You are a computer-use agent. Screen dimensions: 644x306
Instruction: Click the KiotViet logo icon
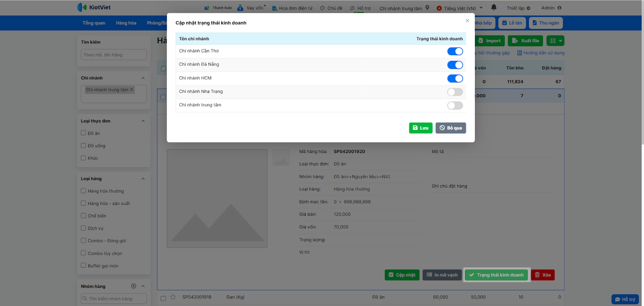click(x=82, y=7)
